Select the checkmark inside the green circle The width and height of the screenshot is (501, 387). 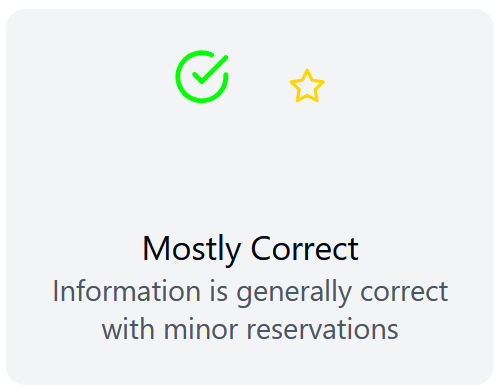coord(210,69)
